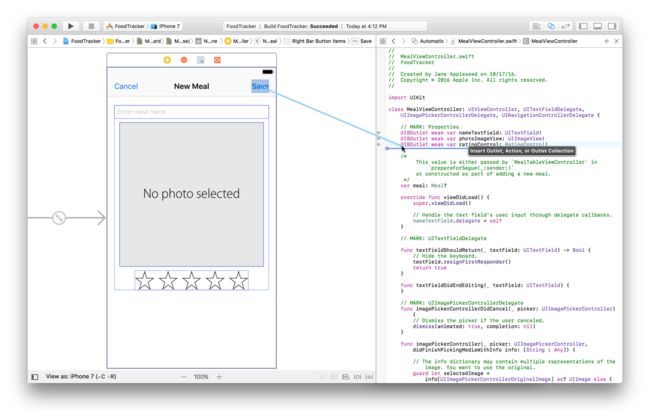Open Resolve Auto Layout Issues menu
Screen dimensions: 650x417
[x=369, y=377]
